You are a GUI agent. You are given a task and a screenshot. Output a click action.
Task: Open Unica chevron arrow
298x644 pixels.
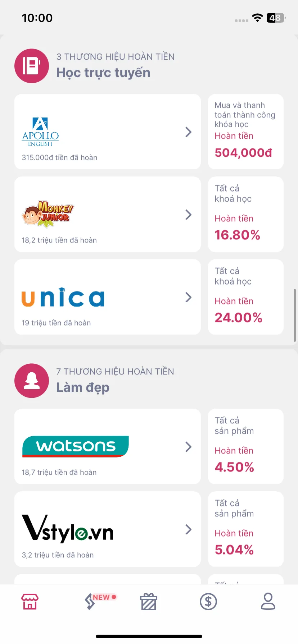(x=188, y=297)
